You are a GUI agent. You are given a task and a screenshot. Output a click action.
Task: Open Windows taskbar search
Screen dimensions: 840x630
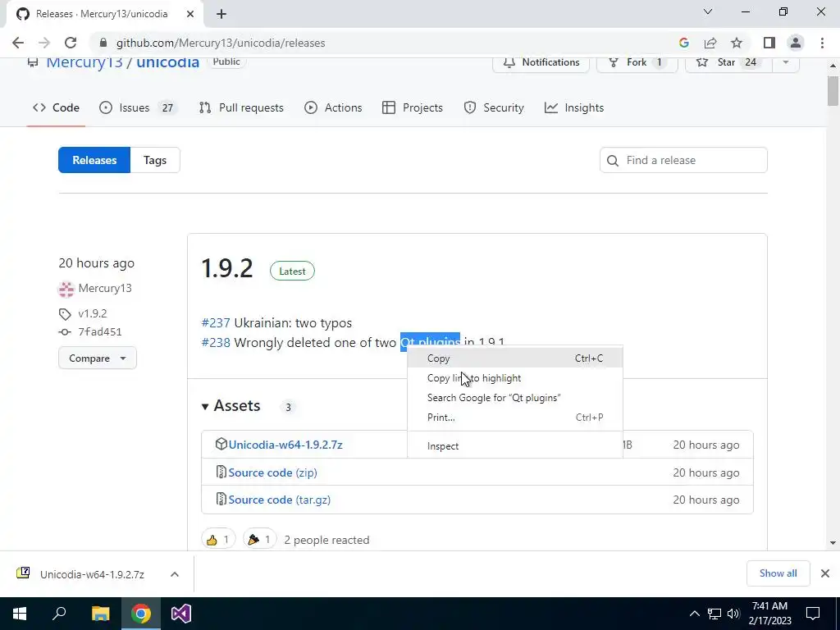pyautogui.click(x=59, y=614)
